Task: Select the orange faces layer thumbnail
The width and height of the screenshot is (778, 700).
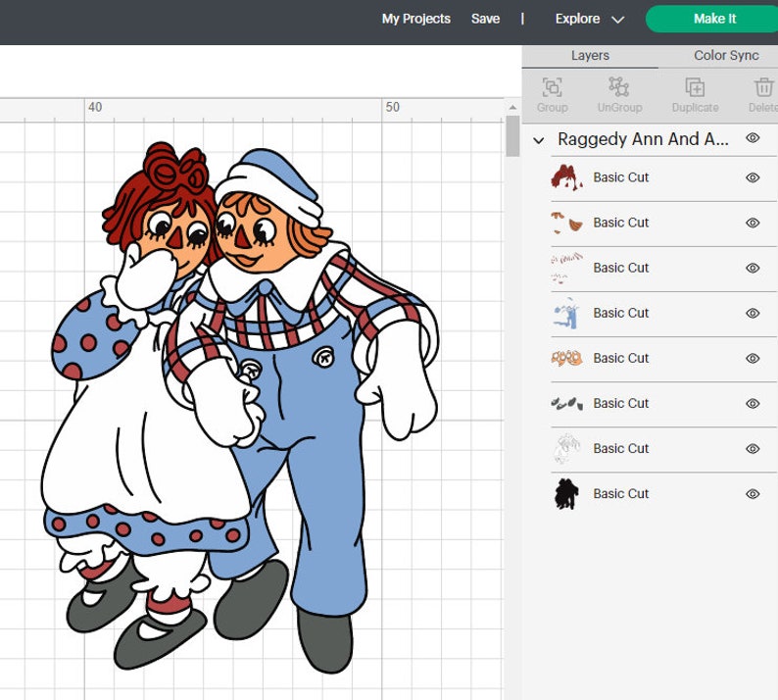Action: [x=566, y=359]
